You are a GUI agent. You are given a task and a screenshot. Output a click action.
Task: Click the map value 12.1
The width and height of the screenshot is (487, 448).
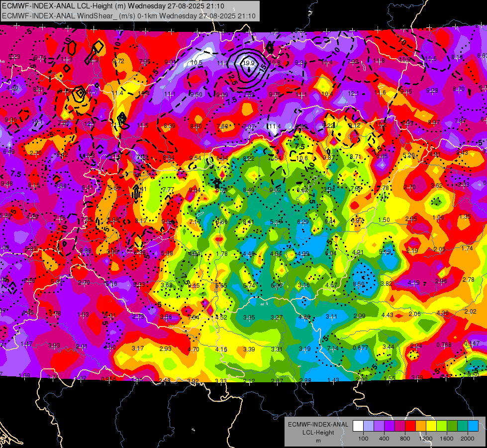click(x=353, y=93)
